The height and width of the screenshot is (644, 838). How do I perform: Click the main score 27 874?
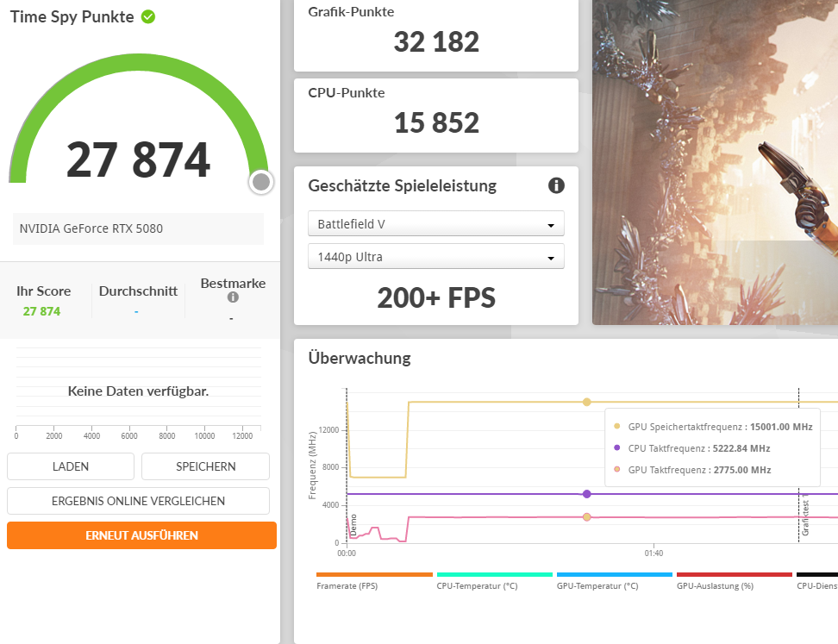[139, 159]
